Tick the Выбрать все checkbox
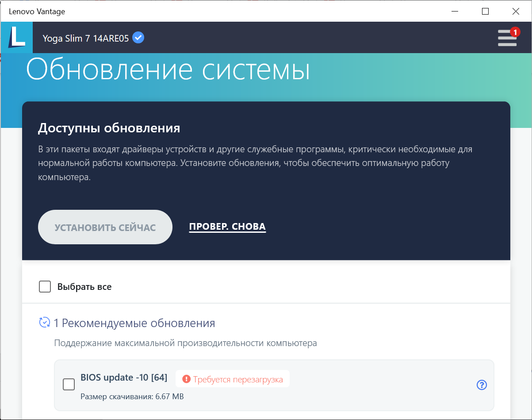Image resolution: width=532 pixels, height=420 pixels. pos(45,287)
